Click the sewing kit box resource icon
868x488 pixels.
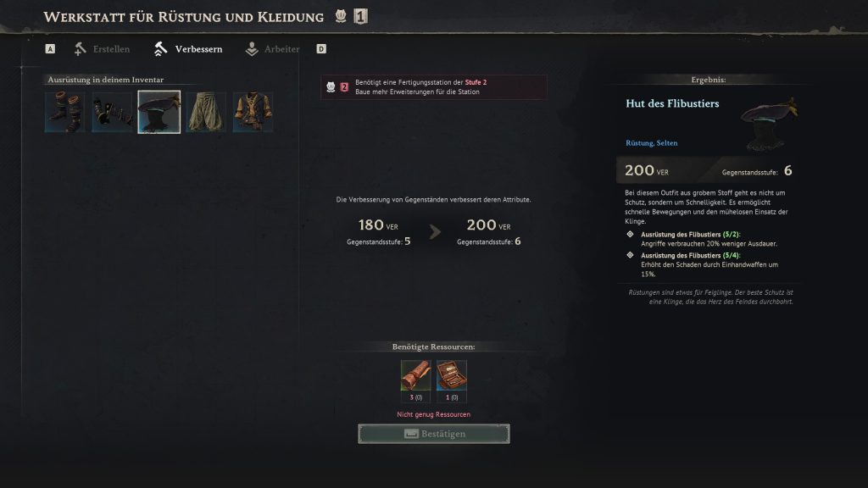pyautogui.click(x=452, y=376)
